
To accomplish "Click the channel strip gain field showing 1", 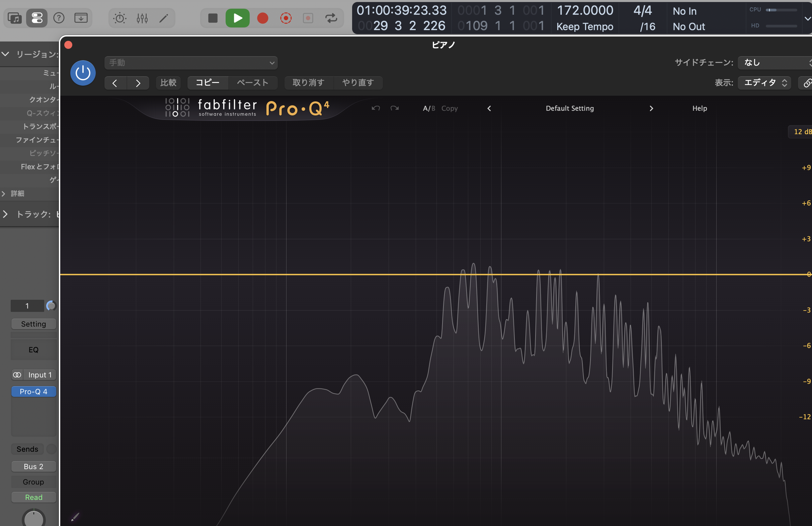I will (27, 306).
